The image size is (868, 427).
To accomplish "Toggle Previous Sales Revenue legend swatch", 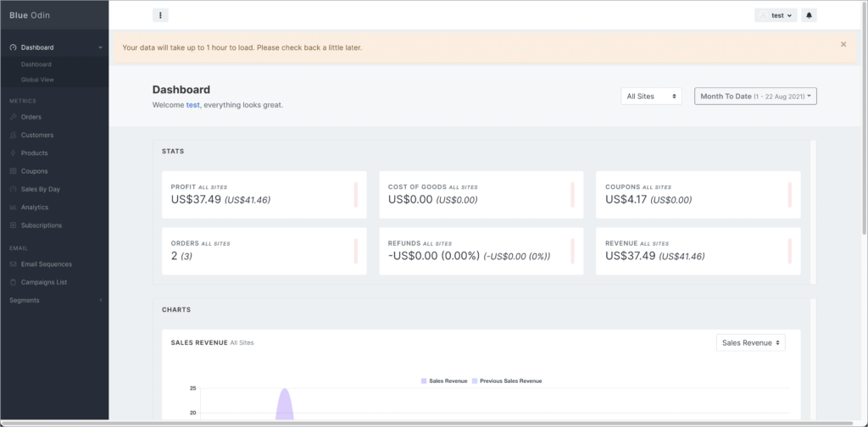I will (475, 381).
